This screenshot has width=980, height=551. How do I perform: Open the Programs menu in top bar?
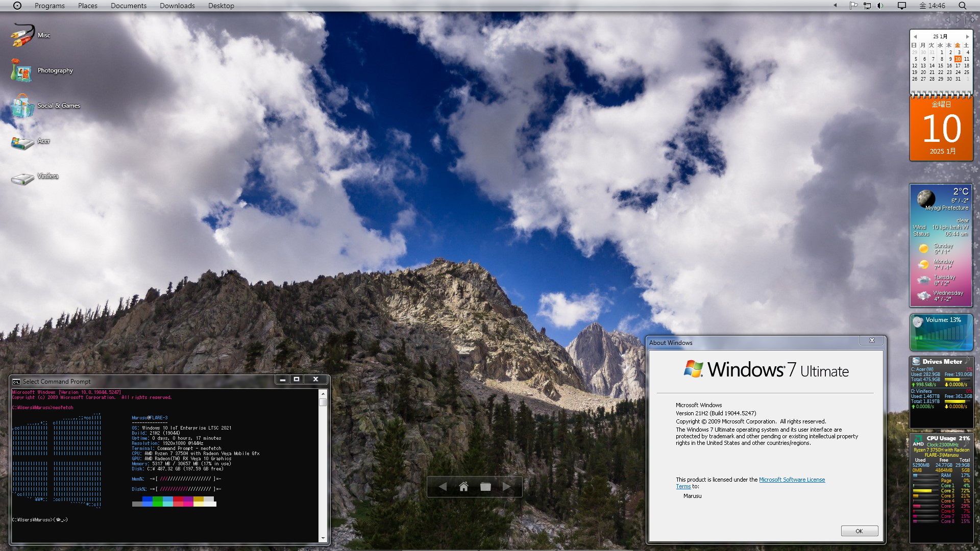50,6
